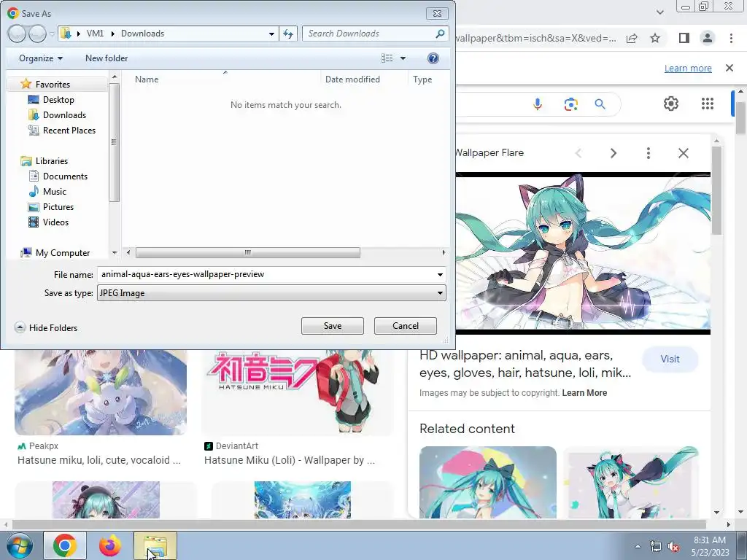Click the large Miku wallpaper preview image
The width and height of the screenshot is (747, 560).
[583, 253]
